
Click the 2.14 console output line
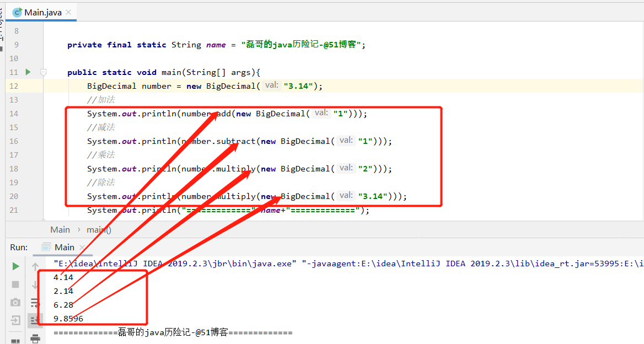point(63,291)
